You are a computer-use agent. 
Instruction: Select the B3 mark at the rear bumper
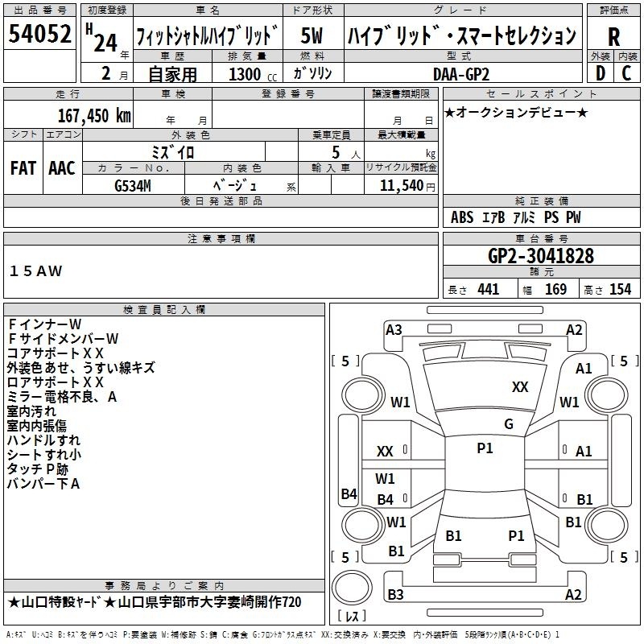[395, 595]
